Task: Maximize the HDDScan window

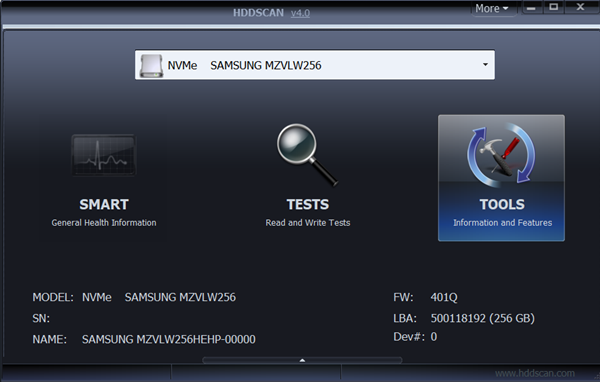Action: 554,7
